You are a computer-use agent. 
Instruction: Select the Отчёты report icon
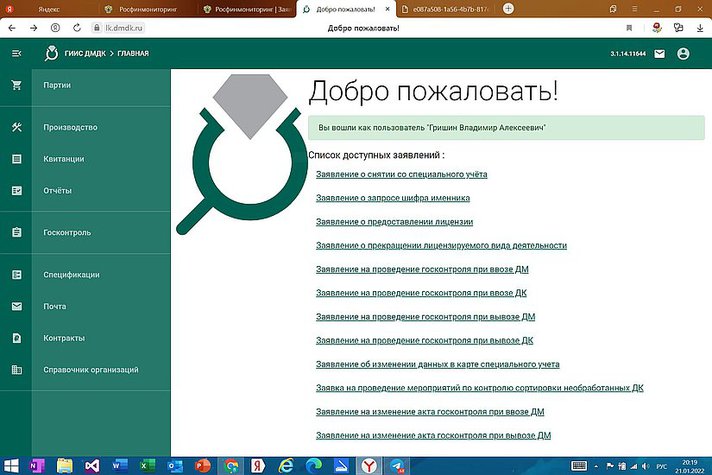click(x=16, y=190)
